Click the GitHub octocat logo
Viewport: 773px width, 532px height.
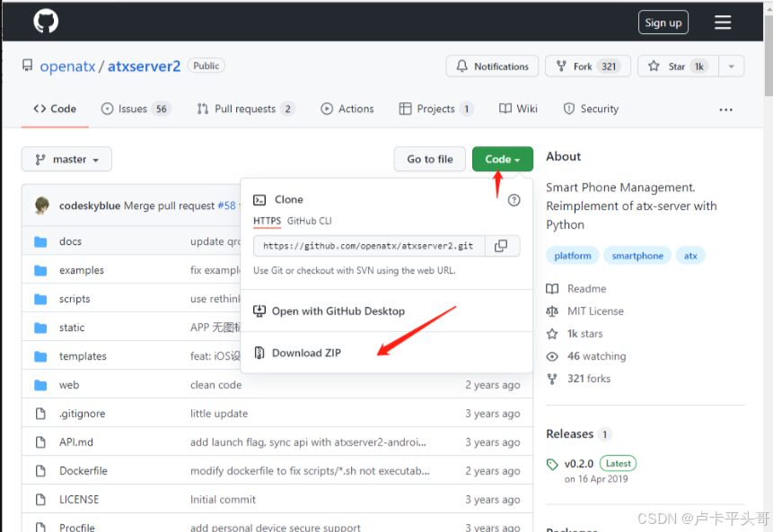[x=46, y=22]
